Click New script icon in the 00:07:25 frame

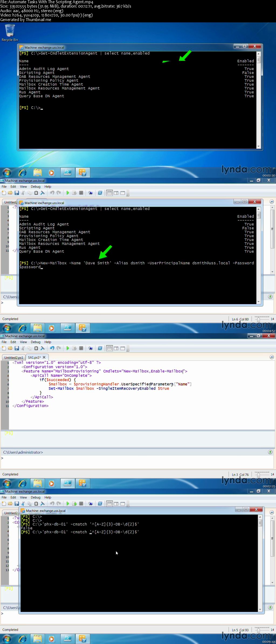click(x=4, y=348)
